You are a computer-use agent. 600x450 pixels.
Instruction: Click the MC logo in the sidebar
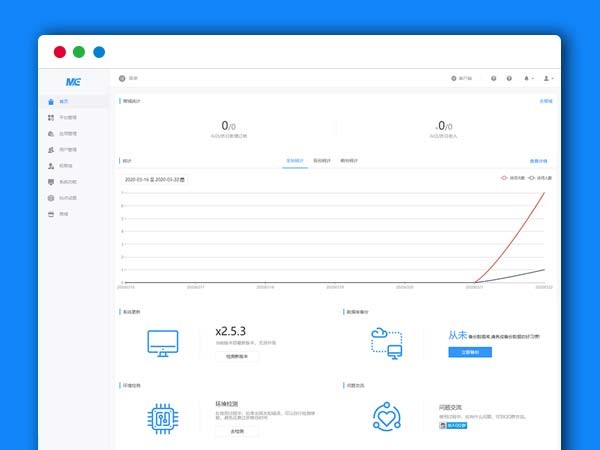(73, 81)
